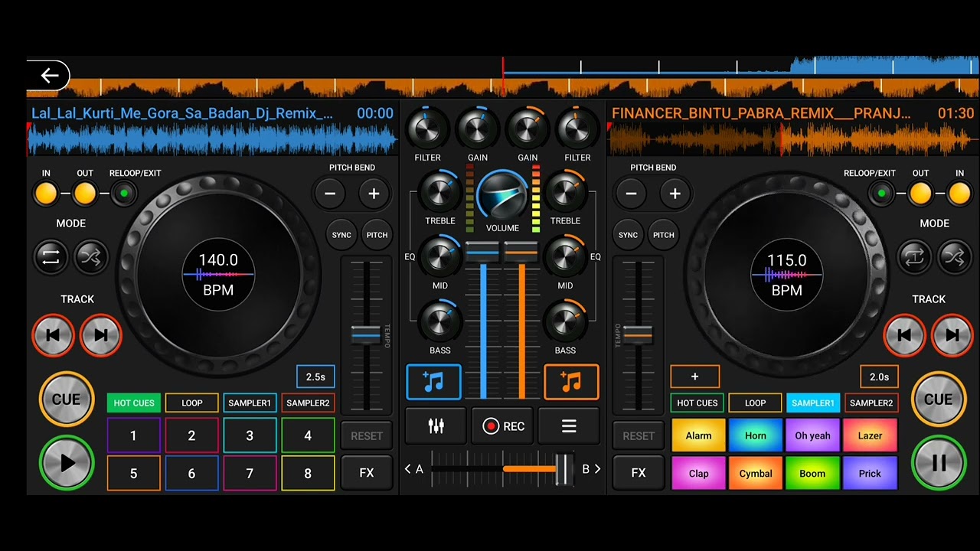Increase pitch bend on right deck
This screenshot has width=980, height=551.
[x=675, y=194]
